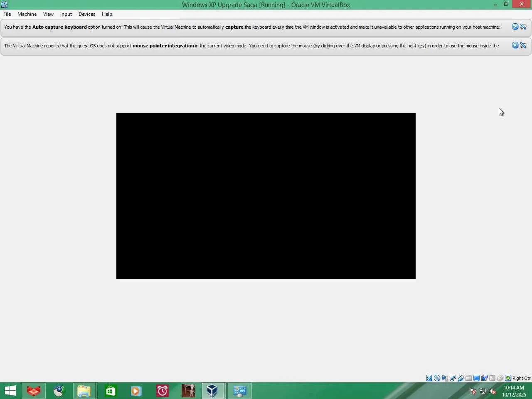The height and width of the screenshot is (399, 532).
Task: Dismiss the mouse pointer integration notification
Action: pyautogui.click(x=515, y=45)
